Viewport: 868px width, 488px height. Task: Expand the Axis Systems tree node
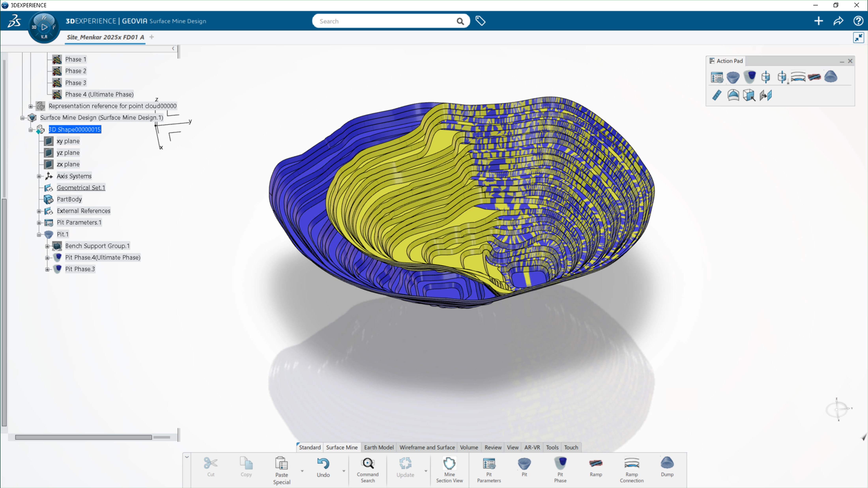pyautogui.click(x=39, y=176)
